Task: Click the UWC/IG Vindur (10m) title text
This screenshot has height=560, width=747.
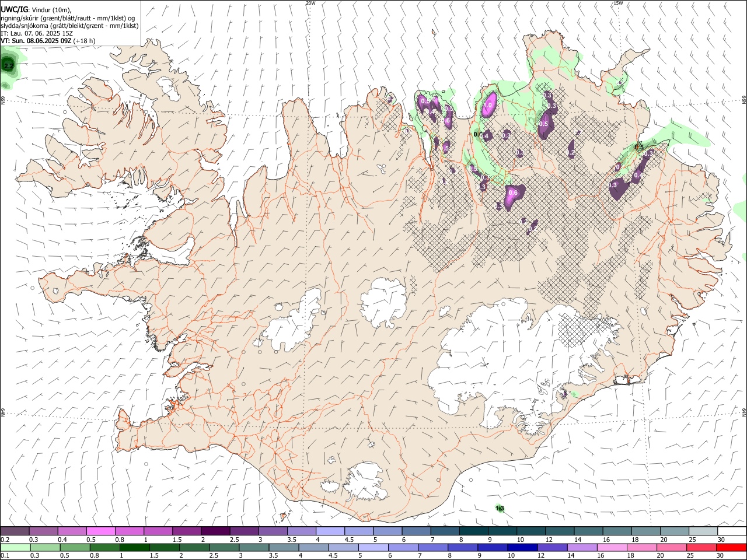Action: point(36,10)
